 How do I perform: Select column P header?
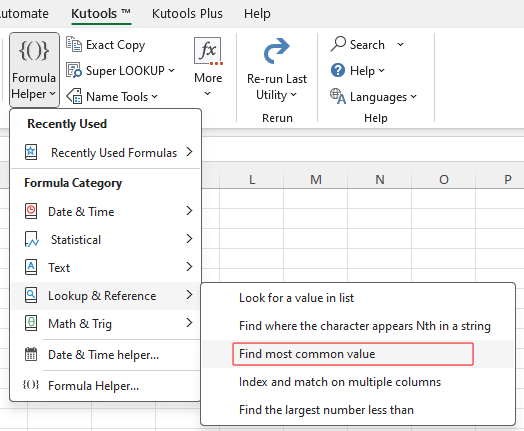[500, 179]
